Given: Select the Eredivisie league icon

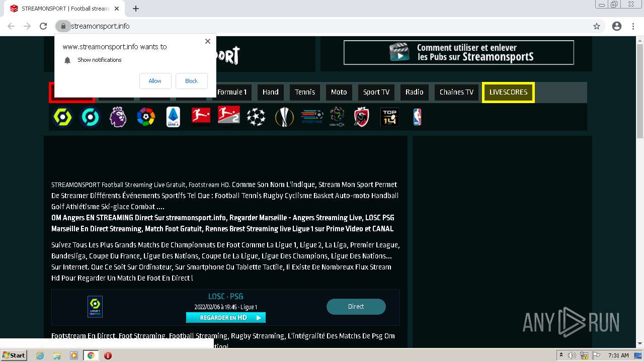Looking at the screenshot, I should tap(312, 117).
